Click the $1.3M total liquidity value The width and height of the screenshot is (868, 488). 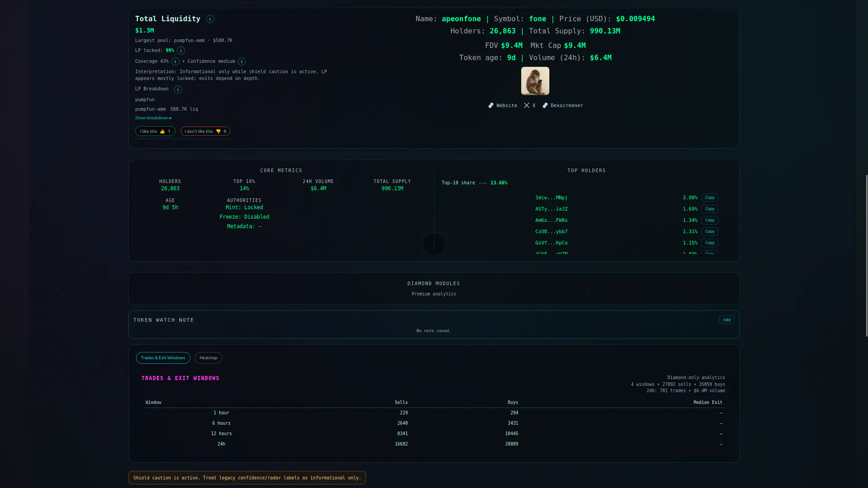point(145,31)
